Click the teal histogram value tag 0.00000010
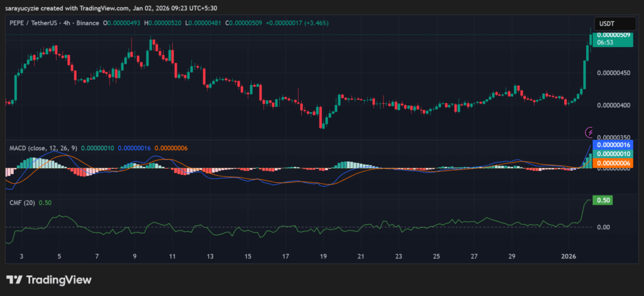644x296 pixels. click(x=614, y=154)
